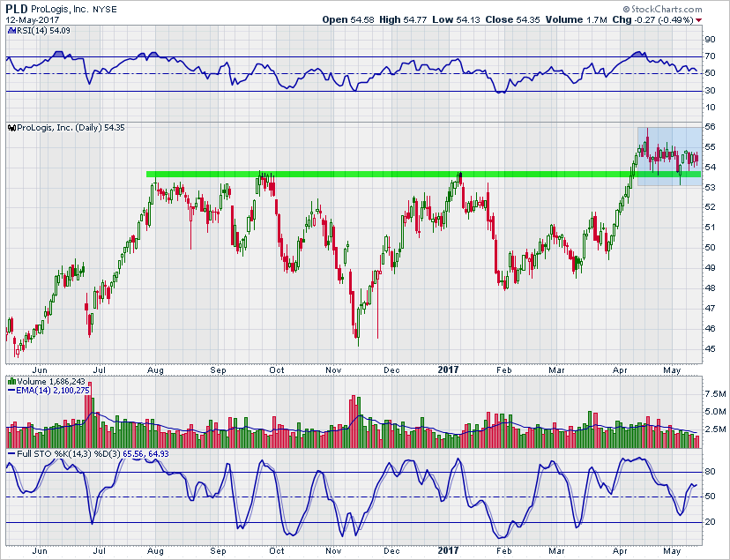Click the 51 price axis label
This screenshot has width=730, height=560.
(710, 228)
